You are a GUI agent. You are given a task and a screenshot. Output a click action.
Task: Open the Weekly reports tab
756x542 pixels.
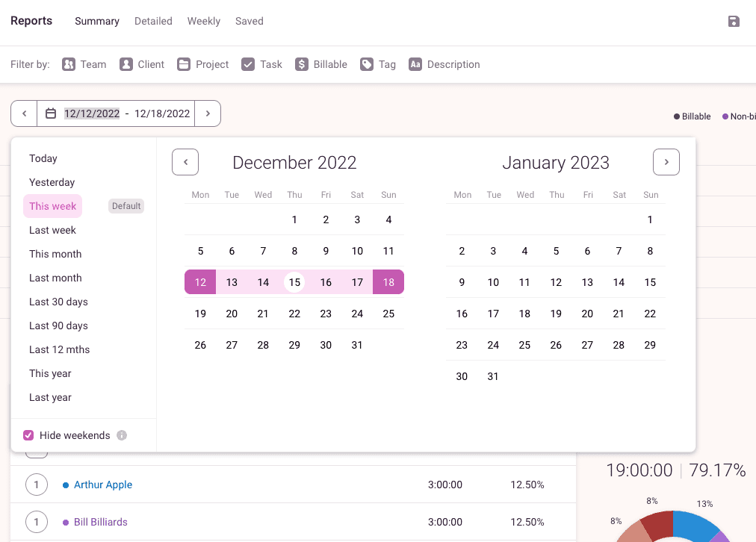click(x=203, y=22)
